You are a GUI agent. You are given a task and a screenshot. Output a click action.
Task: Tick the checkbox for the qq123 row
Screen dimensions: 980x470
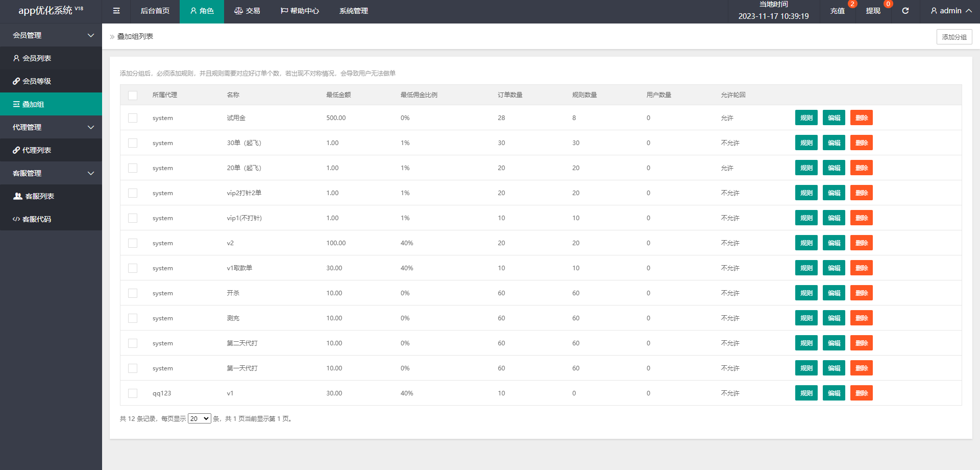pyautogui.click(x=133, y=393)
